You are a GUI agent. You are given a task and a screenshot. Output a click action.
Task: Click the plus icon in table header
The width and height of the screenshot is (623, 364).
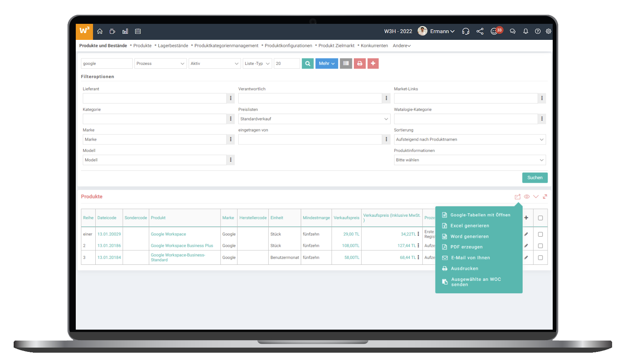pos(526,218)
